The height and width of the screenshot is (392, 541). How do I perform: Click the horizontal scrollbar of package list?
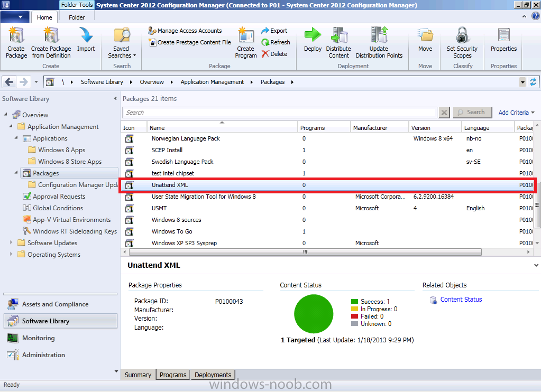point(305,252)
